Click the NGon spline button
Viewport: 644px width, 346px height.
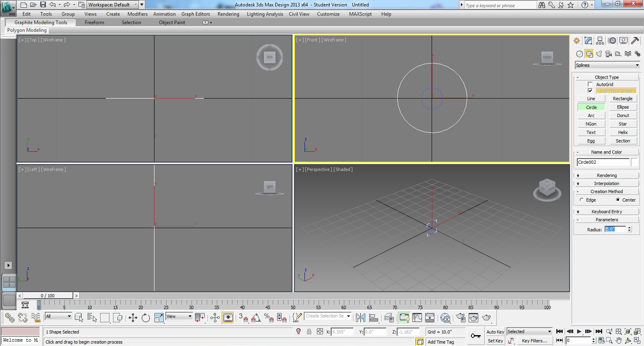pos(591,124)
